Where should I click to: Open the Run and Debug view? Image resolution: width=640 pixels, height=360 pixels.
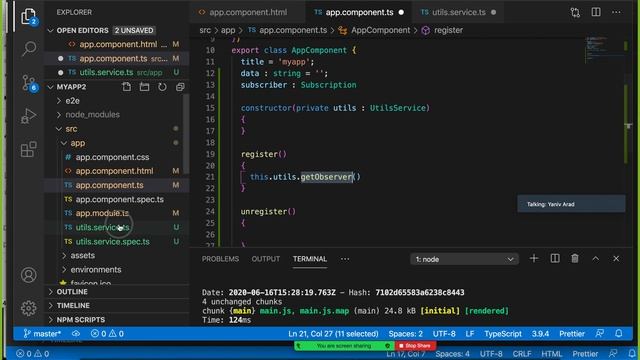click(29, 116)
